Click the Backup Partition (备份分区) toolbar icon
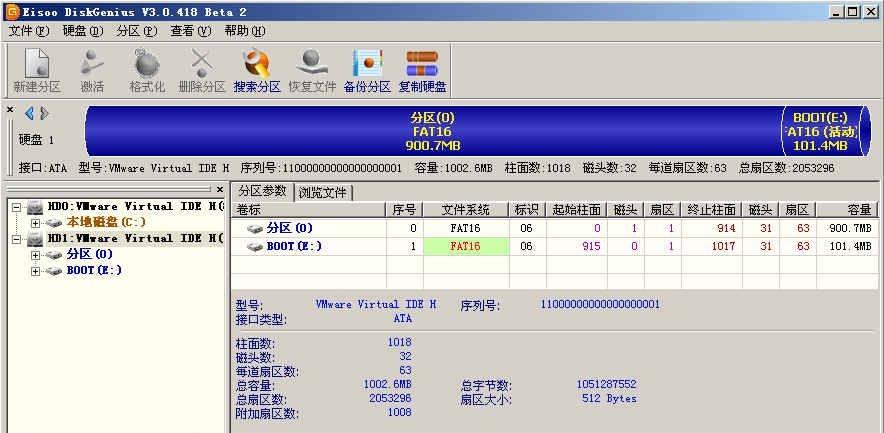Viewport: 884px width, 433px height. (x=367, y=63)
